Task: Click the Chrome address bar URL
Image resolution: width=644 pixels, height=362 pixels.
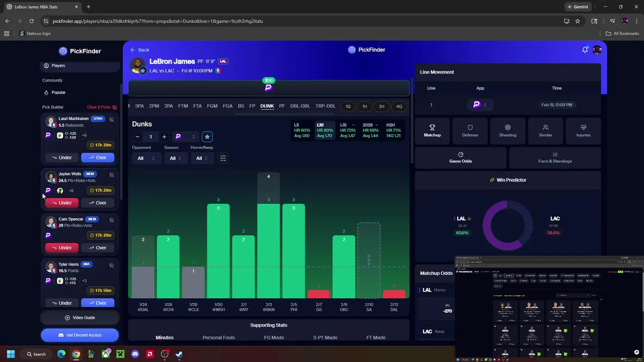Action: [157, 21]
